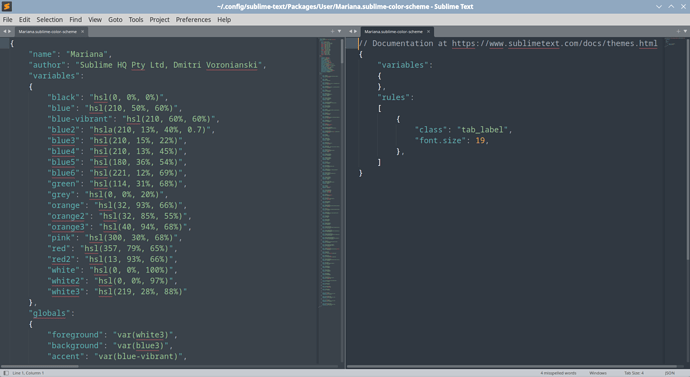690x377 pixels.
Task: Click previous-tab arrow in left pane
Action: pos(5,31)
